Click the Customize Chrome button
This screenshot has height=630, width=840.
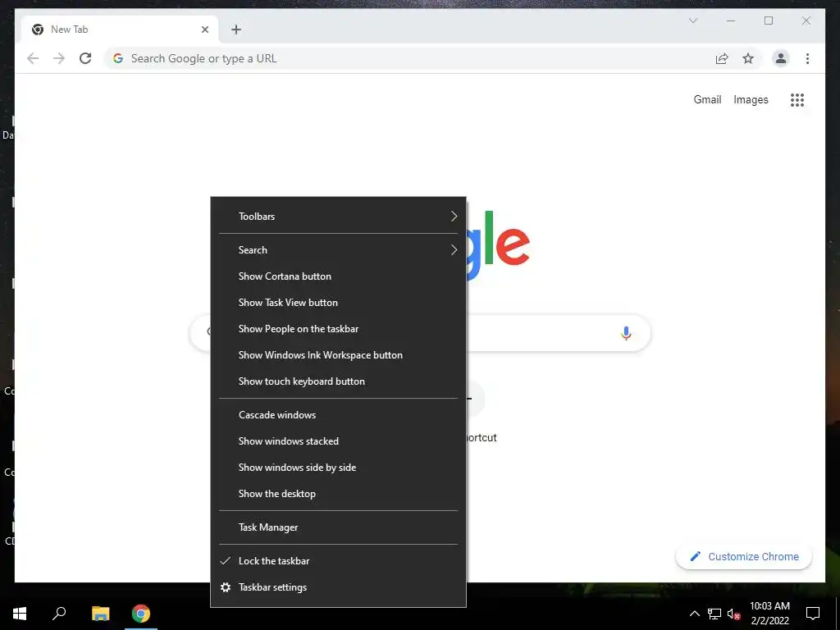(x=743, y=557)
